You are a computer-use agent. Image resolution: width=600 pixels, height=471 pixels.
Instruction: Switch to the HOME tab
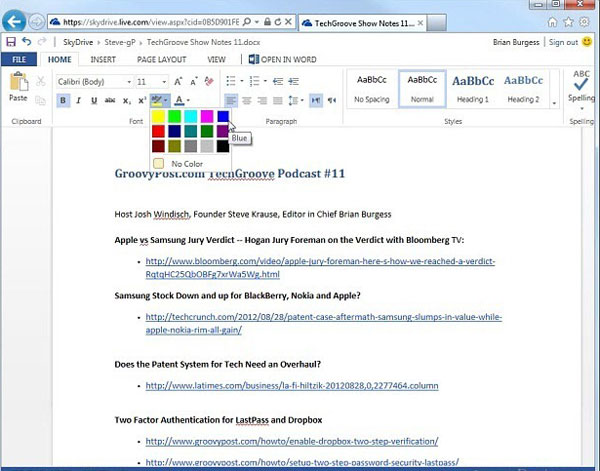coord(59,59)
